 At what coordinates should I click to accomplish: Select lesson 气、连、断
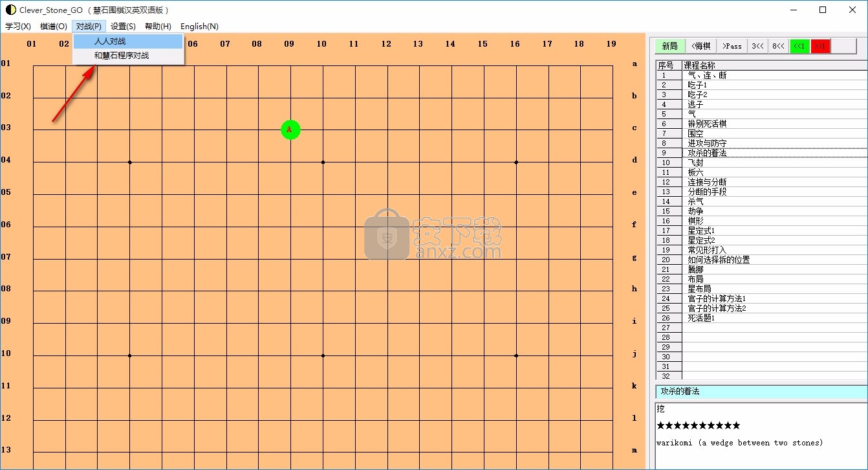point(774,75)
